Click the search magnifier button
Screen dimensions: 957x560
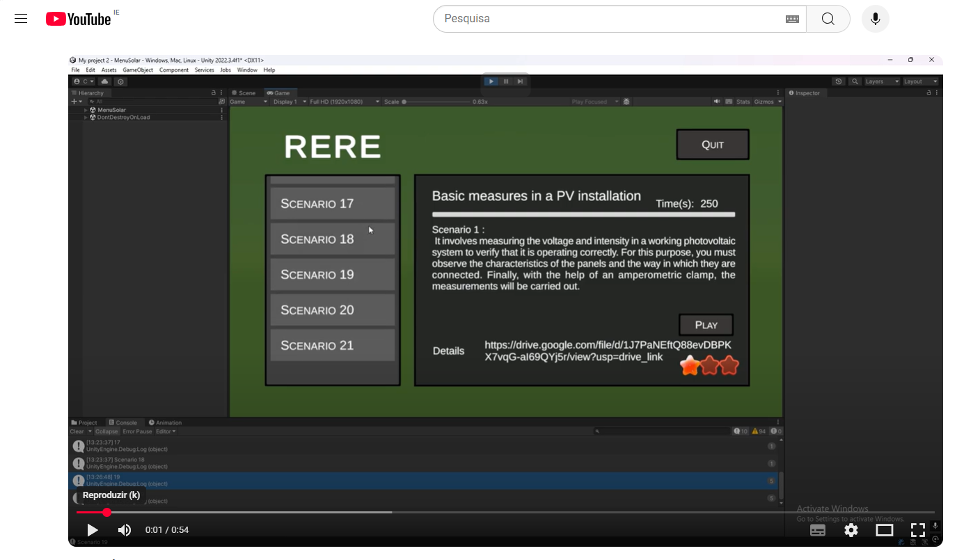tap(828, 19)
